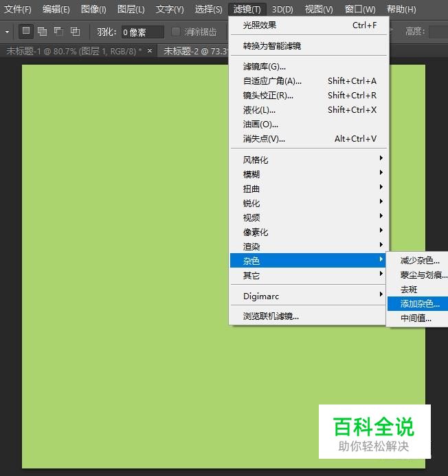Apply the 光照效果 filter again
The image size is (448, 476).
point(308,25)
